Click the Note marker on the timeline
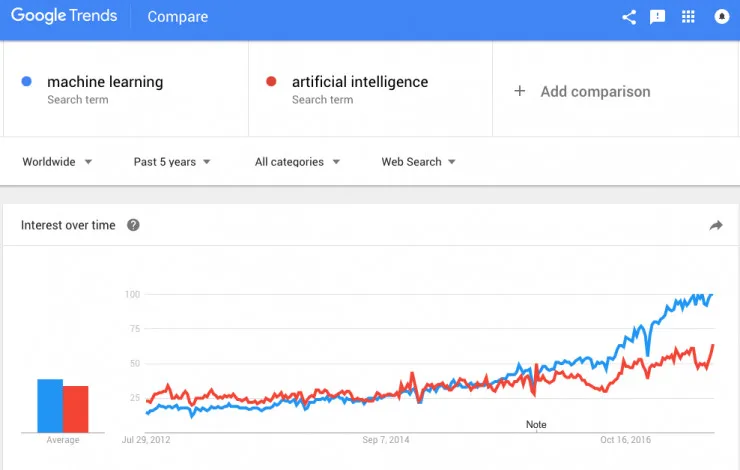The width and height of the screenshot is (740, 470). coord(537,425)
